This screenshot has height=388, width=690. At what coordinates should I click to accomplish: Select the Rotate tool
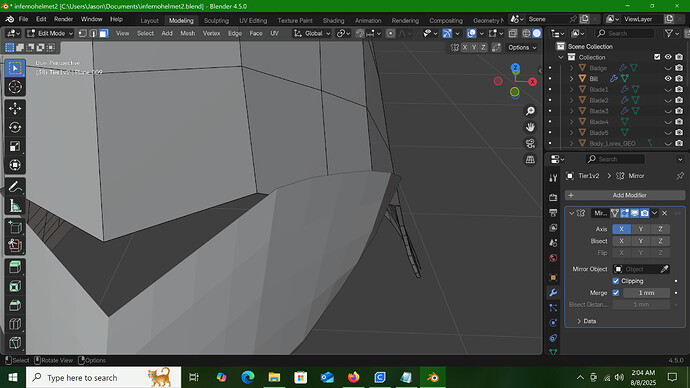tap(15, 127)
